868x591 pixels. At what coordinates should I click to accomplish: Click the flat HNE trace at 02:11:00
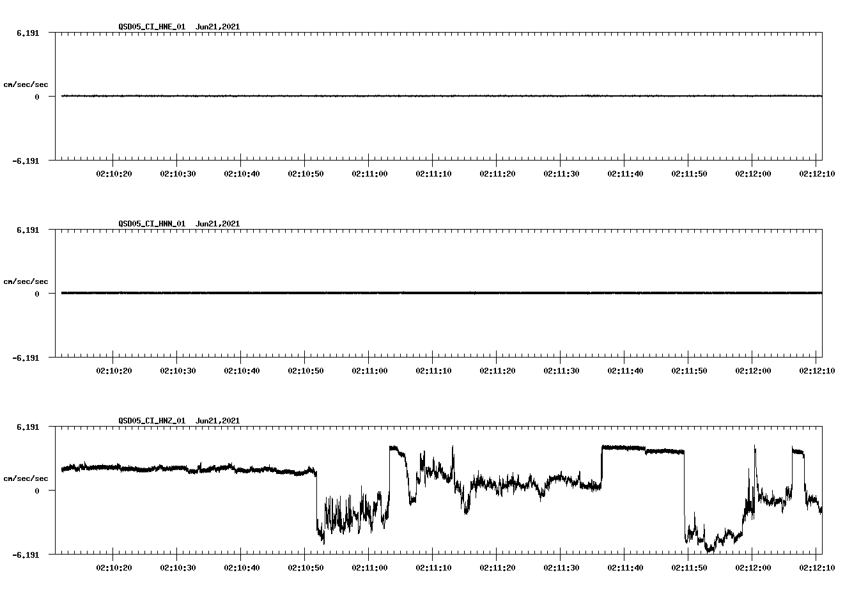point(369,96)
